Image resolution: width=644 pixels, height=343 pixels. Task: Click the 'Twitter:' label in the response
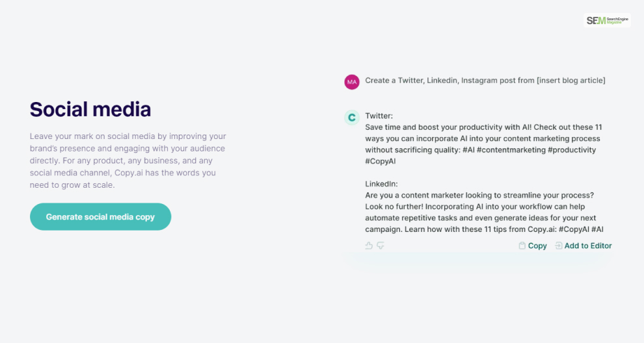pyautogui.click(x=379, y=116)
